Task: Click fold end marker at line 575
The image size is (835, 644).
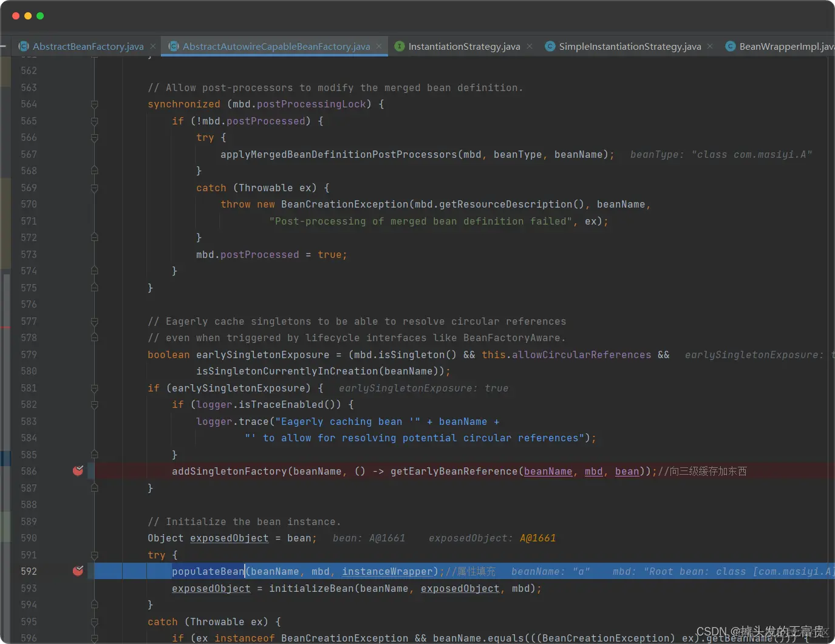Action: coord(94,288)
